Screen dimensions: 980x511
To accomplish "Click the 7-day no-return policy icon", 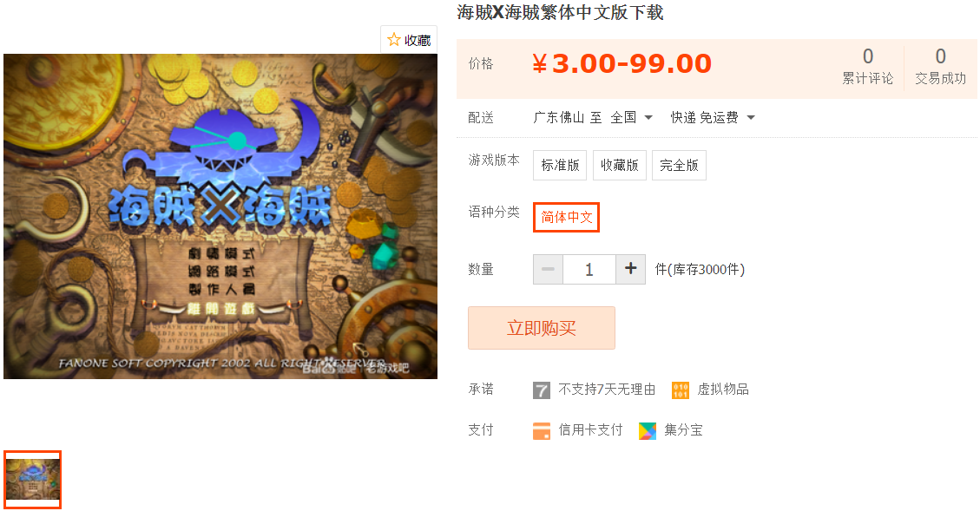I will coord(542,390).
